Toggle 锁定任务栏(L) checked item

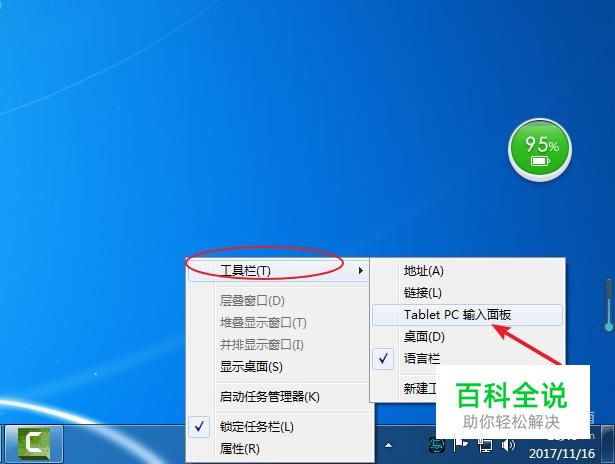click(278, 426)
